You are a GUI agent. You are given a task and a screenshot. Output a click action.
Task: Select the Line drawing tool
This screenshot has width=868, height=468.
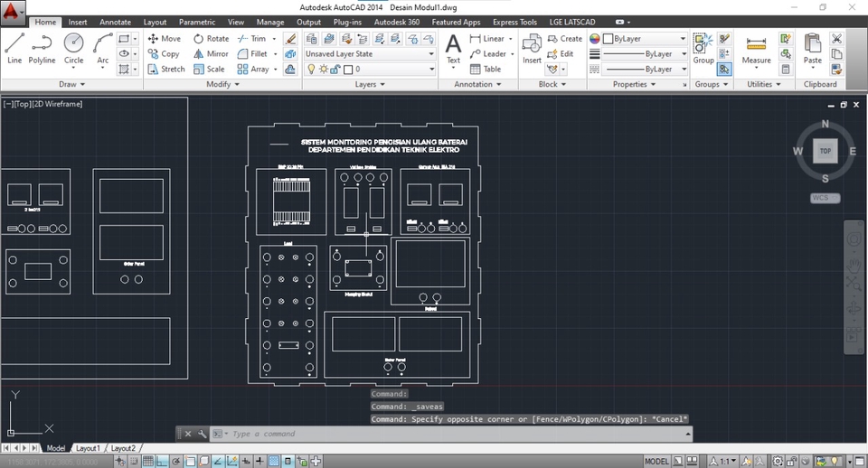[x=14, y=49]
